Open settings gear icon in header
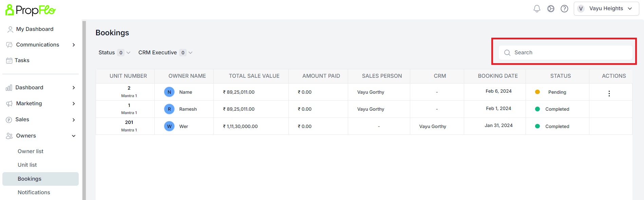 point(551,9)
